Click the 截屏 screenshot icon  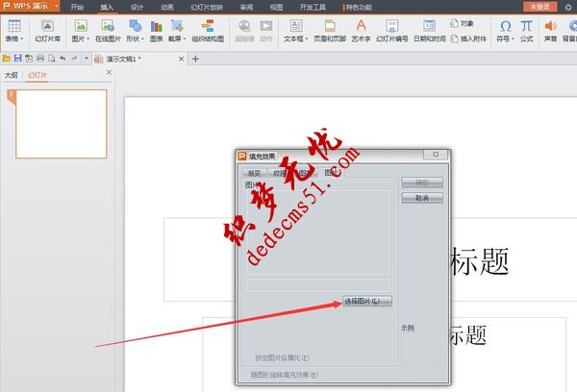pyautogui.click(x=177, y=26)
